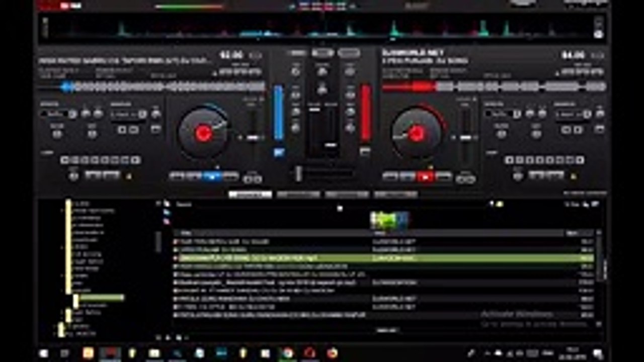Click the left deck loop length knob
Screen dimensions: 644x362
(74, 176)
